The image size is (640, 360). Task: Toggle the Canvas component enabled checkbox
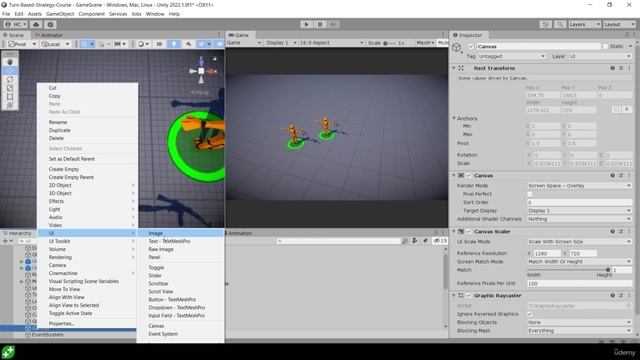(469, 176)
